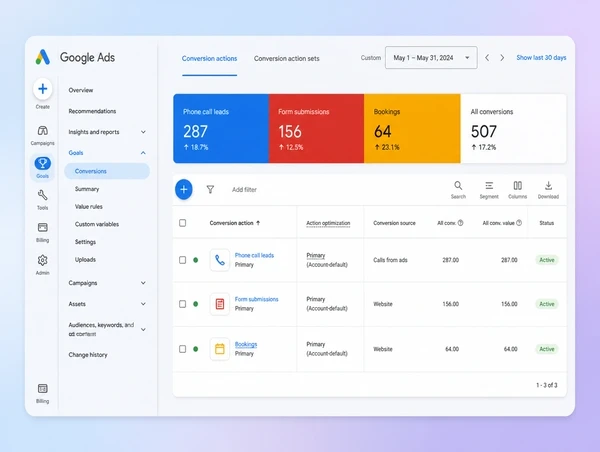The width and height of the screenshot is (600, 452).
Task: Go to next date range arrow
Action: (x=502, y=58)
